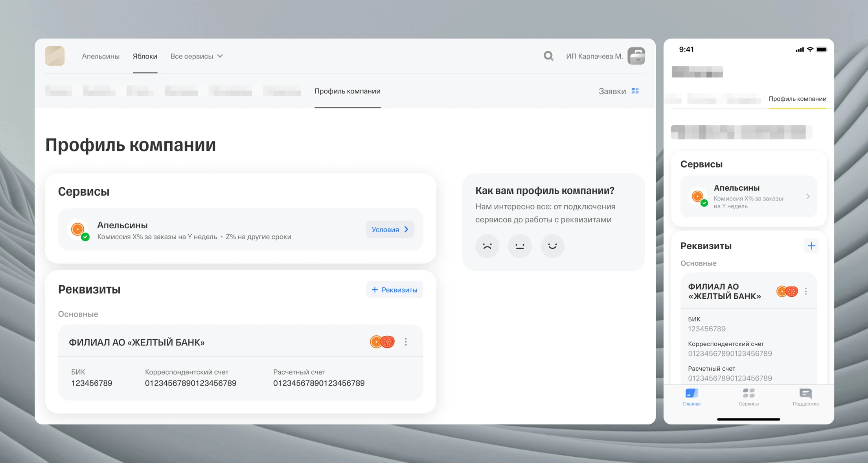Click the desktop ФИЛИАЛ АО «ЖЕЛТЫЙ БАНК» title
868x463 pixels.
coord(136,342)
